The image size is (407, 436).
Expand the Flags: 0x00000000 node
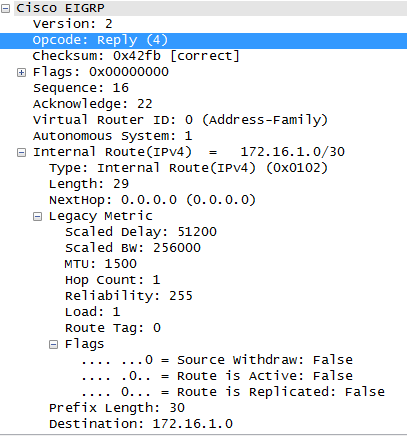pos(21,72)
